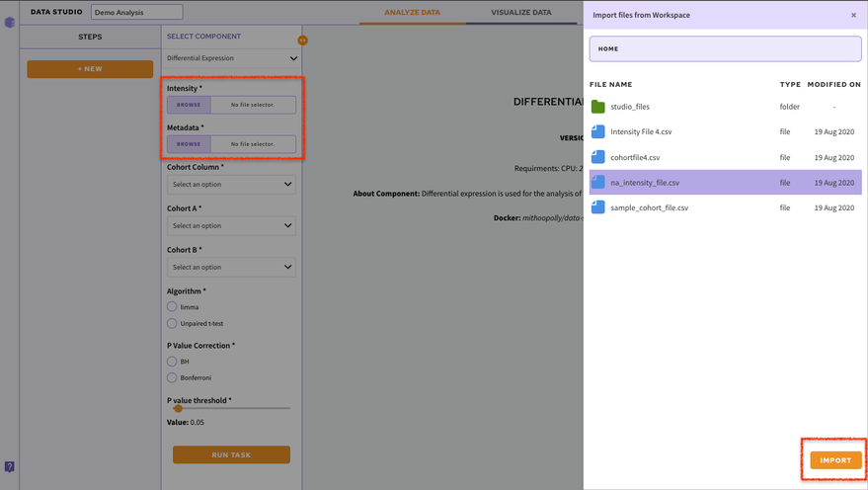The height and width of the screenshot is (490, 868).
Task: Select Intensity File 4.csv
Action: [x=725, y=131]
